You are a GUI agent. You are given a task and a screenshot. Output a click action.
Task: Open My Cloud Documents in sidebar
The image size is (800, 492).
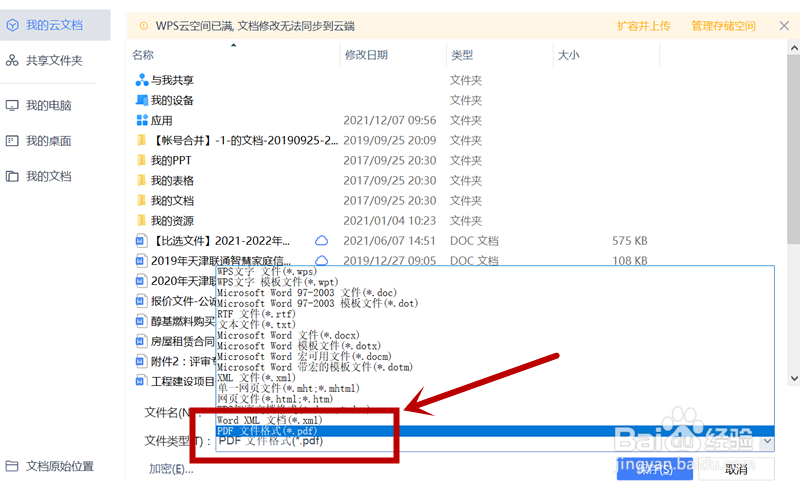55,25
